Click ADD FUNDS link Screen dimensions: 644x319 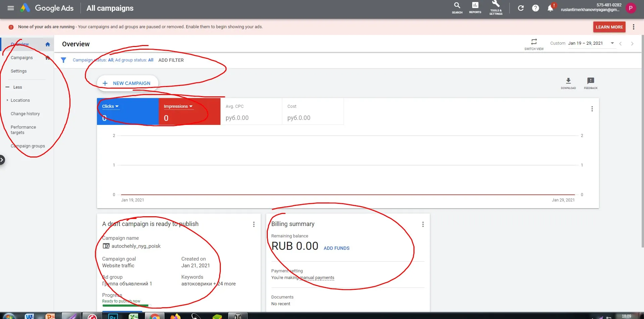point(336,248)
